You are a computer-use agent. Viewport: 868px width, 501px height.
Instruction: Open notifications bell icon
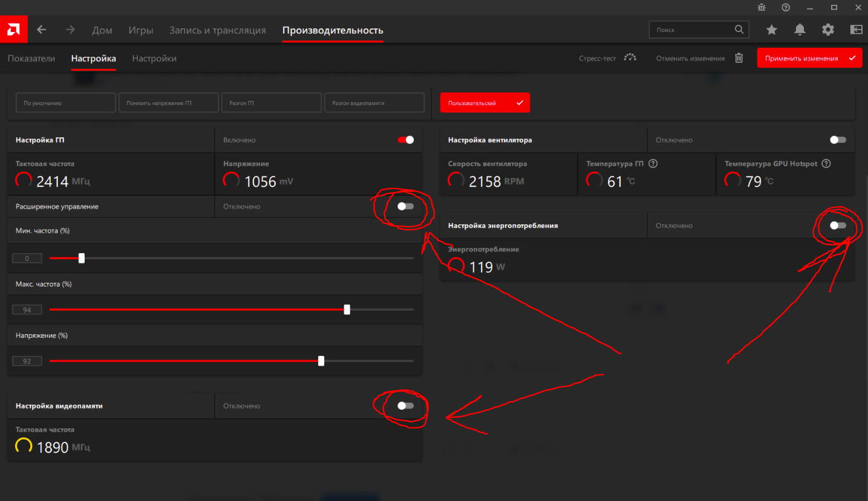[800, 30]
